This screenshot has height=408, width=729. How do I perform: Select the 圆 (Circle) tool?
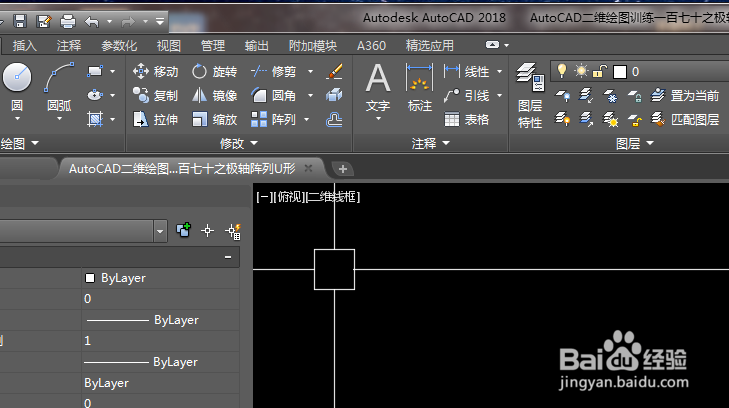(x=17, y=88)
